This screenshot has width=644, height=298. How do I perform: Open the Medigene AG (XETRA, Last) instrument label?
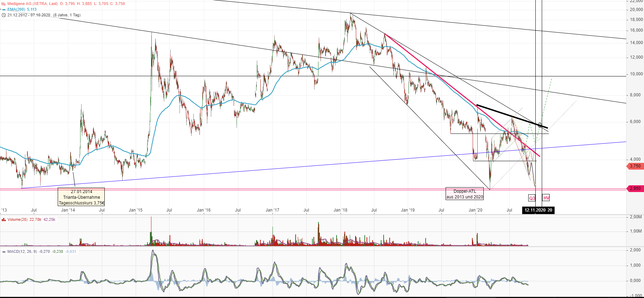[33, 4]
